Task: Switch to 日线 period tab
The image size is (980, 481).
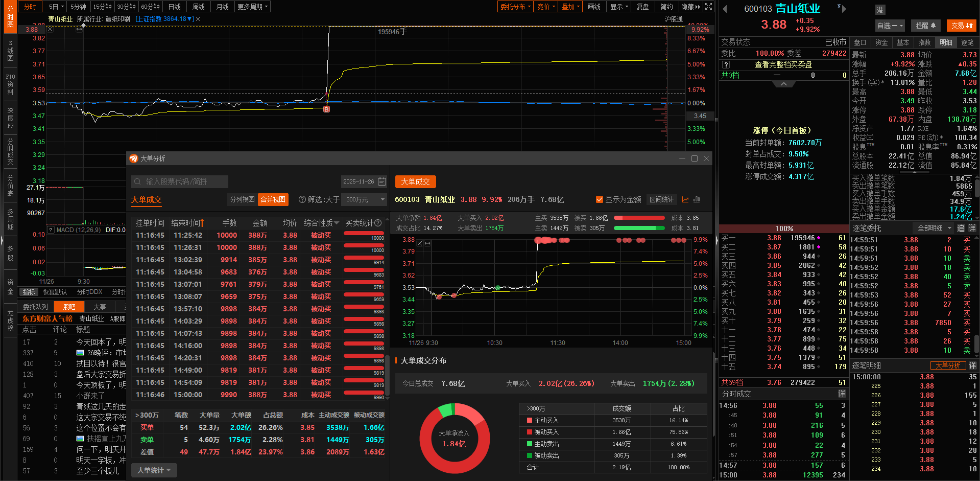Action: click(175, 7)
